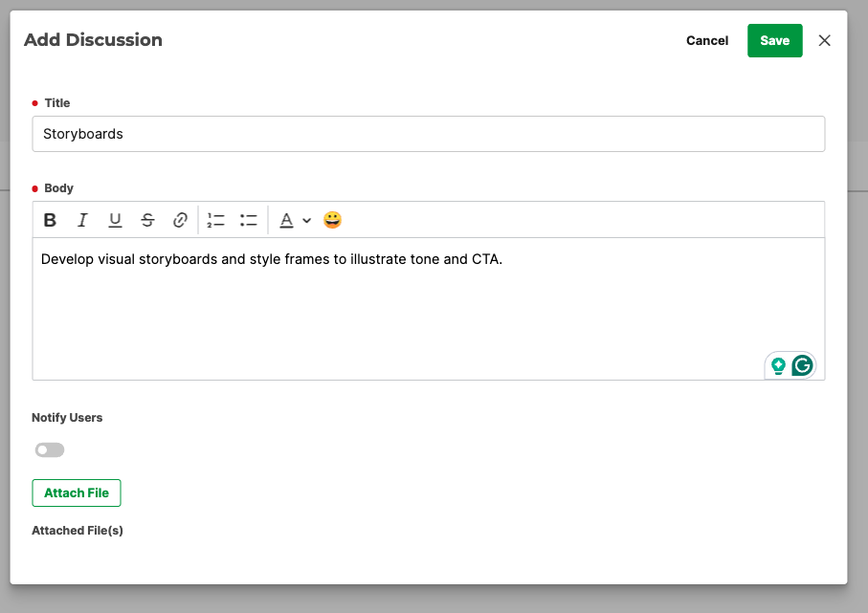
Task: Open Grammarly lightbulb suggestions icon
Action: [x=778, y=365]
